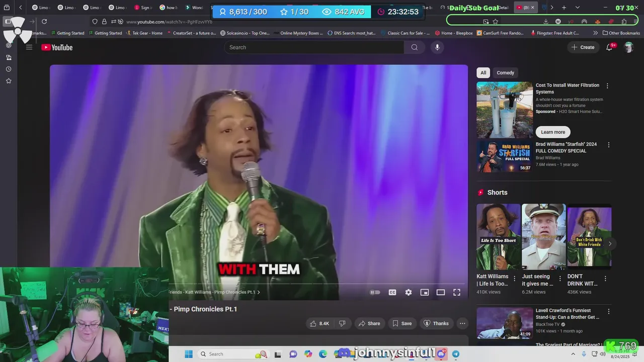644x362 pixels.
Task: Click the Learn more ad button
Action: tap(553, 132)
